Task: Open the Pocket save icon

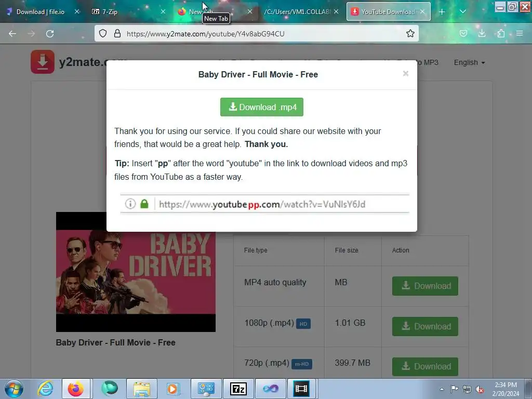Action: [x=463, y=33]
